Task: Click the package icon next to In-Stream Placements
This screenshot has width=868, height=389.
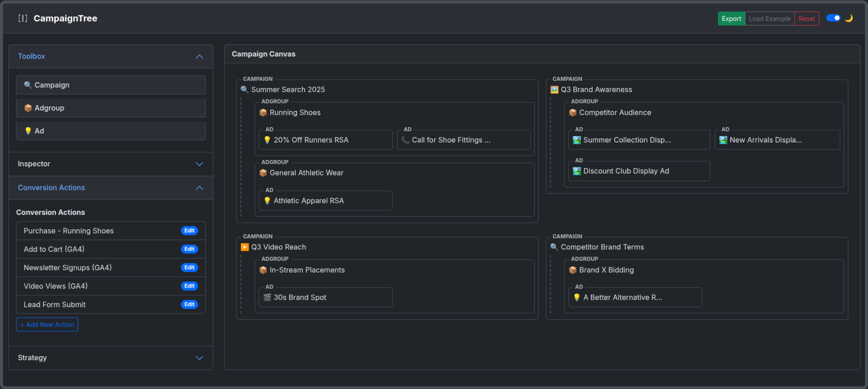Action: (263, 270)
